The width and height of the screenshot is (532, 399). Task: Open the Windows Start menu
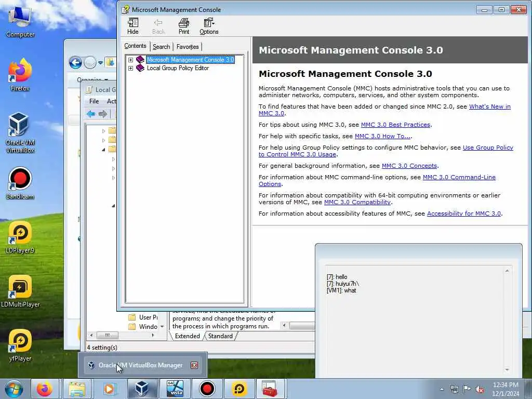(14, 389)
